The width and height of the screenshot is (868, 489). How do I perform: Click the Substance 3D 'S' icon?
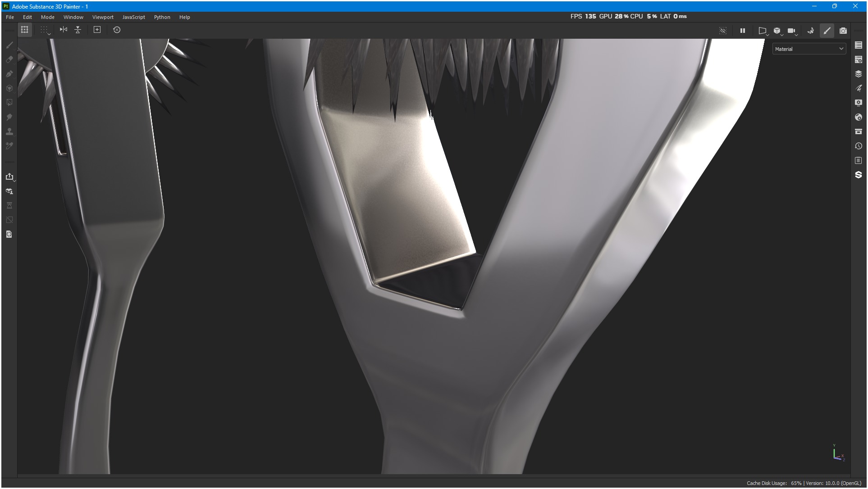858,175
